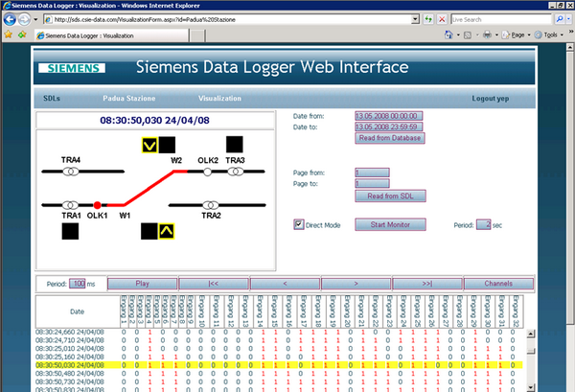The image size is (575, 392).
Task: Click the Play button
Action: [142, 284]
